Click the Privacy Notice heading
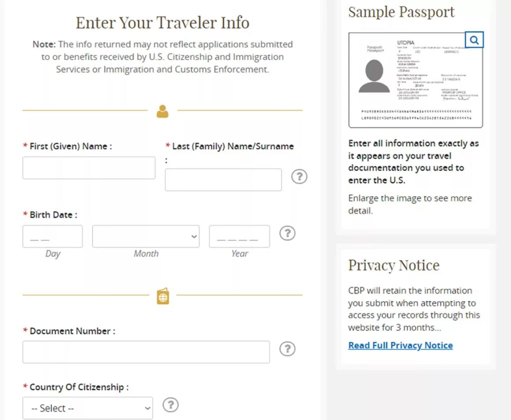Screen dimensions: 511x420 [x=394, y=265]
